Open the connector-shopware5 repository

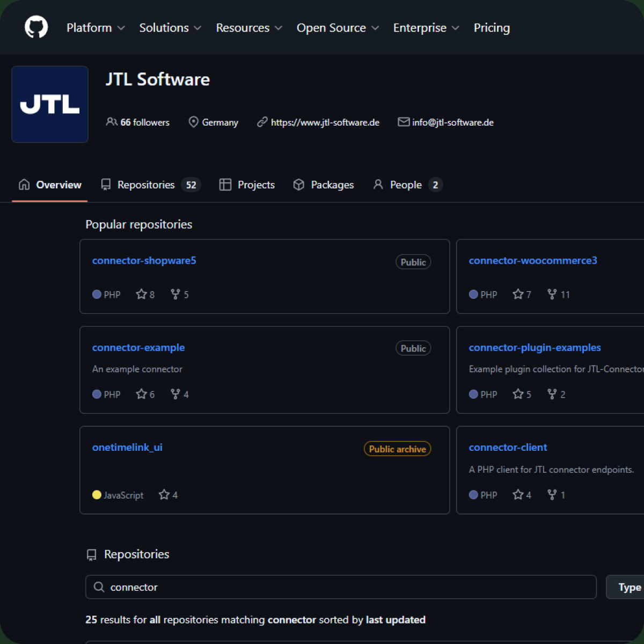[x=144, y=260]
